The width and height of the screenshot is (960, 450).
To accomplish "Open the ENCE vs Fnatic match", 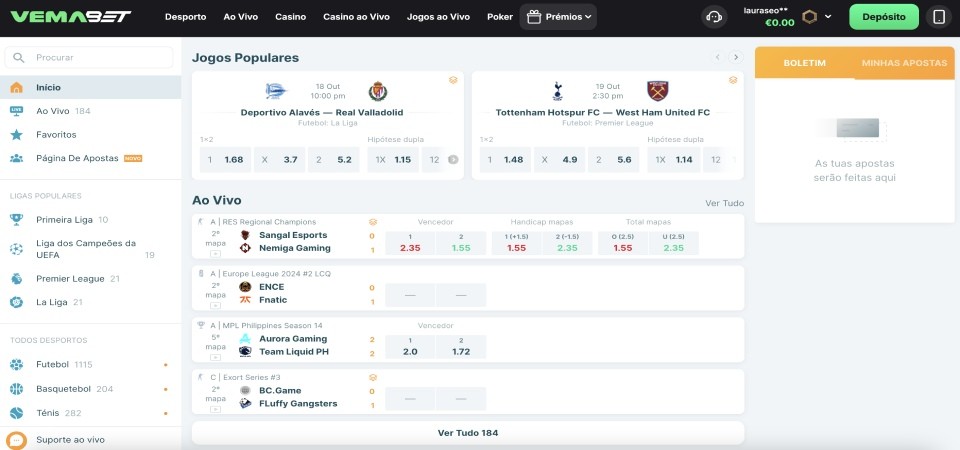I will (x=468, y=288).
